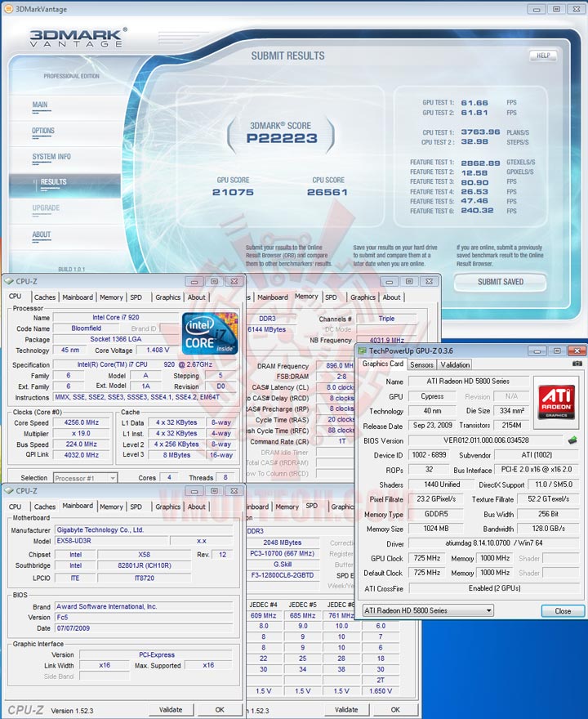Open Graphics tab in CPU-Z processor window
Viewport: 588px width, 719px height.
(167, 297)
